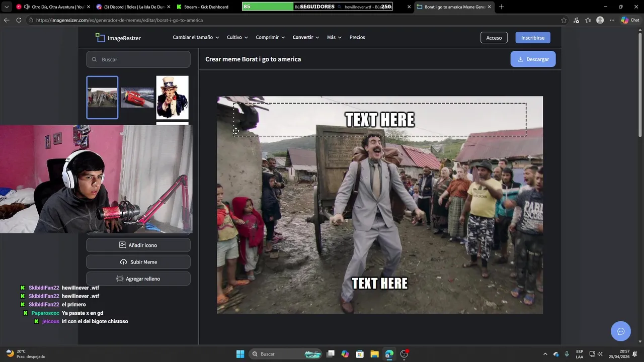Click the microphone tray icon
The height and width of the screenshot is (362, 644).
point(567,354)
